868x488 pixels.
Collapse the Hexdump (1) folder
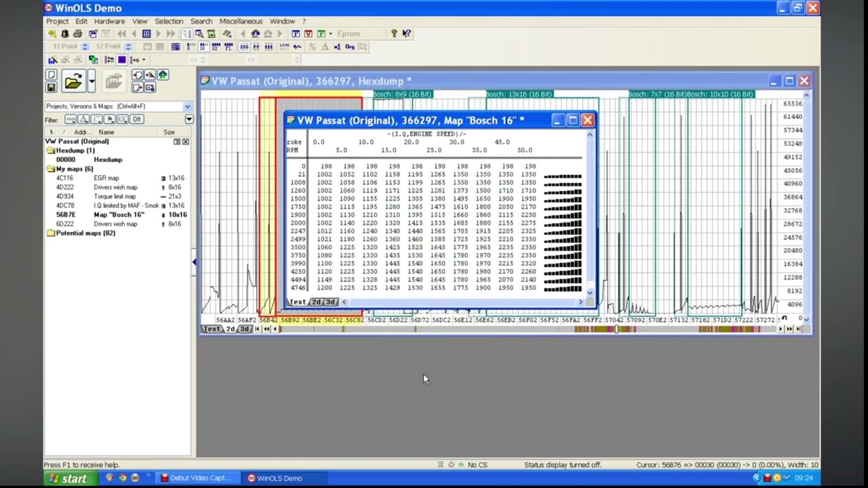coord(50,150)
